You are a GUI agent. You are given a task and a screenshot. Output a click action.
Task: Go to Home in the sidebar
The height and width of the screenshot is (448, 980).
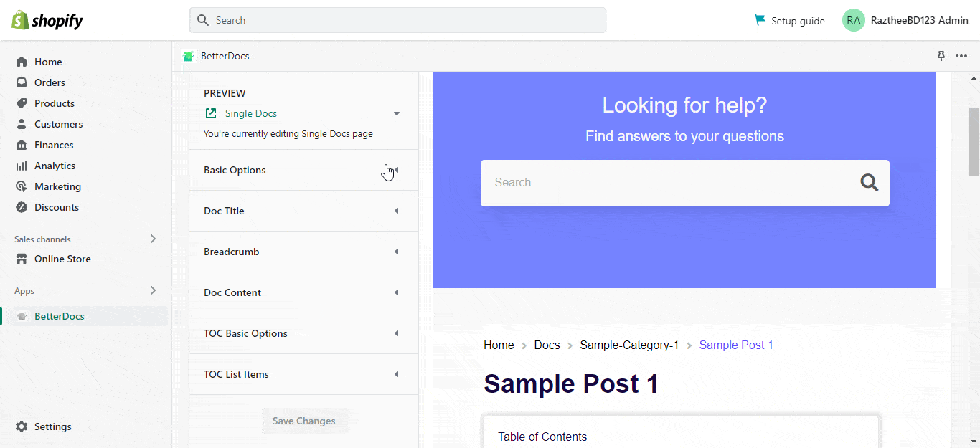tap(48, 62)
